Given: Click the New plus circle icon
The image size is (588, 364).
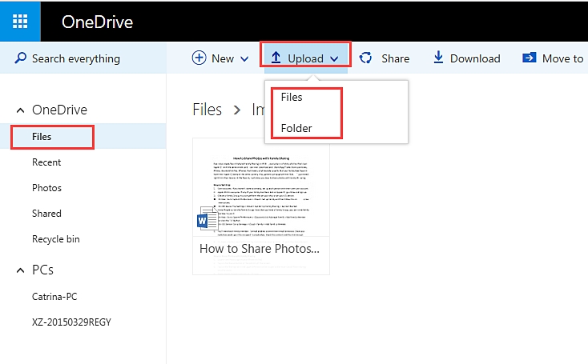Looking at the screenshot, I should [x=199, y=58].
